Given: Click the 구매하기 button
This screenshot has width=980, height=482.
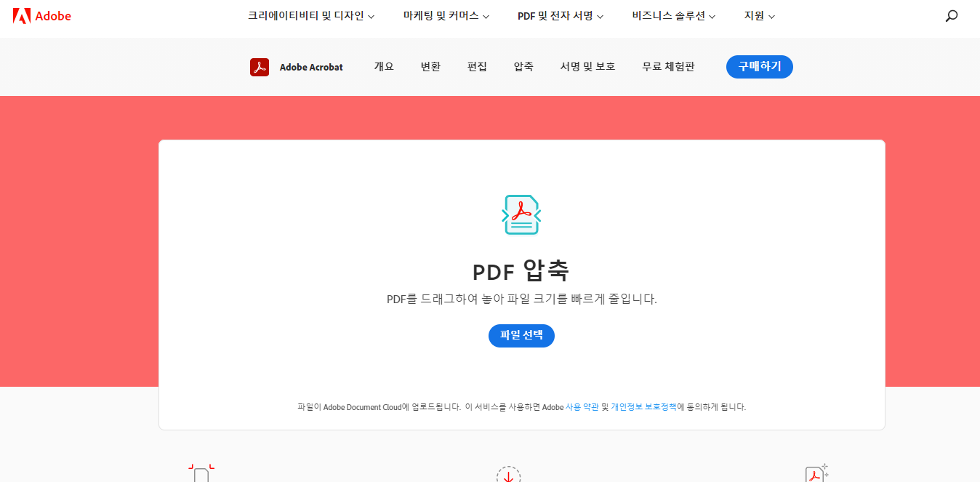Looking at the screenshot, I should point(760,67).
